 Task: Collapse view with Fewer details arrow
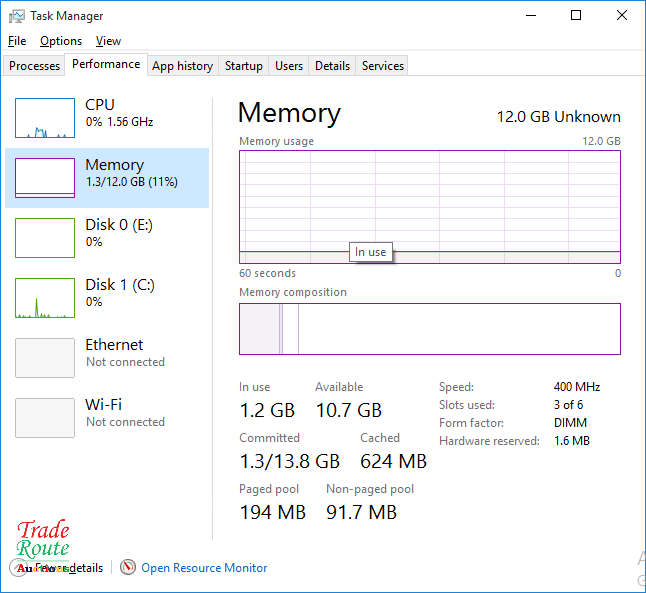coord(18,567)
